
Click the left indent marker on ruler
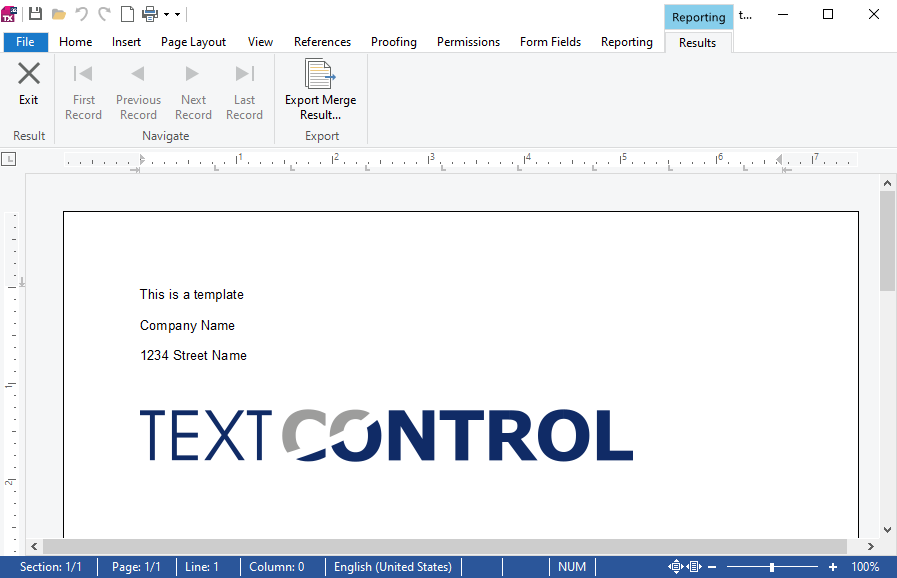[x=142, y=160]
